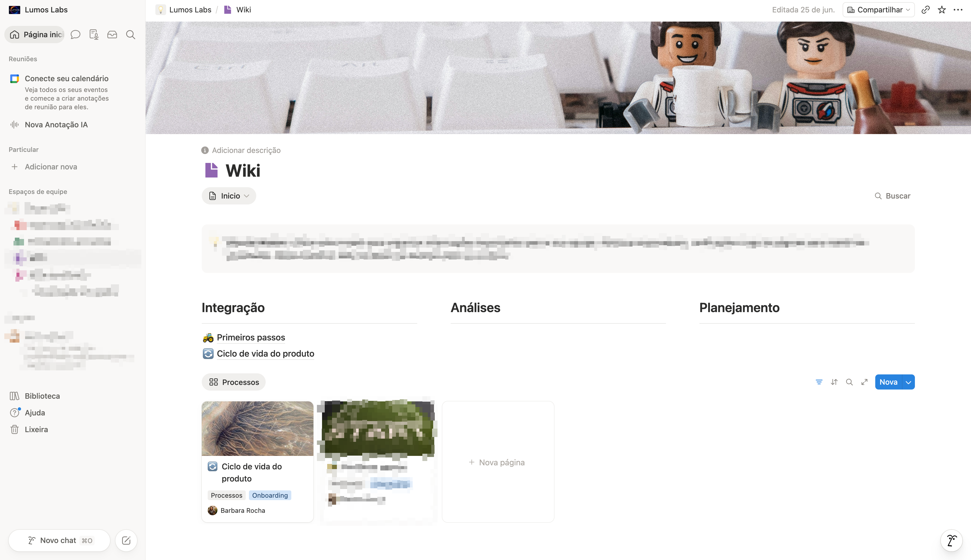Click the plus icon beside Adicionar nova
The height and width of the screenshot is (560, 971).
click(15, 166)
